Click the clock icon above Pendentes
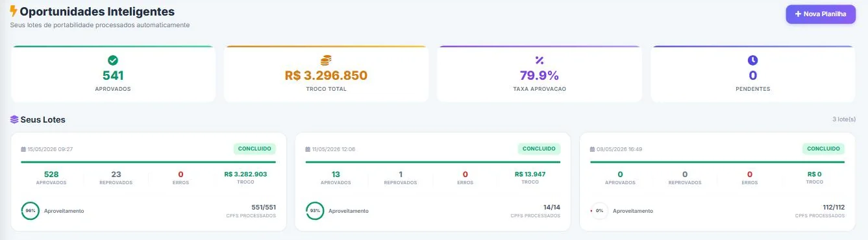 coord(752,60)
